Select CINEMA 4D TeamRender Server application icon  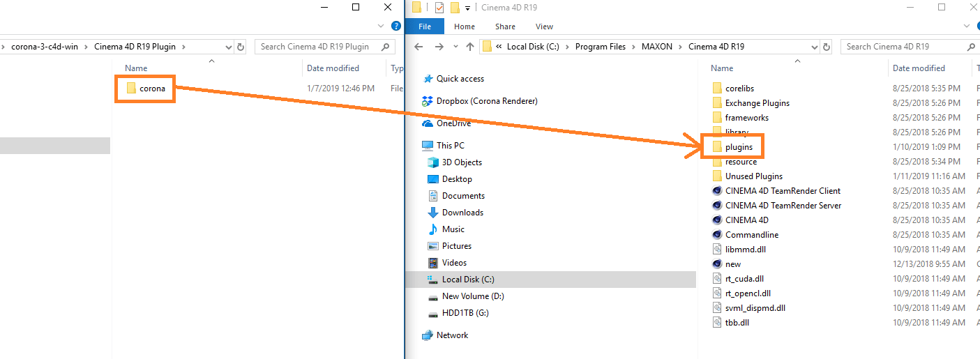717,206
